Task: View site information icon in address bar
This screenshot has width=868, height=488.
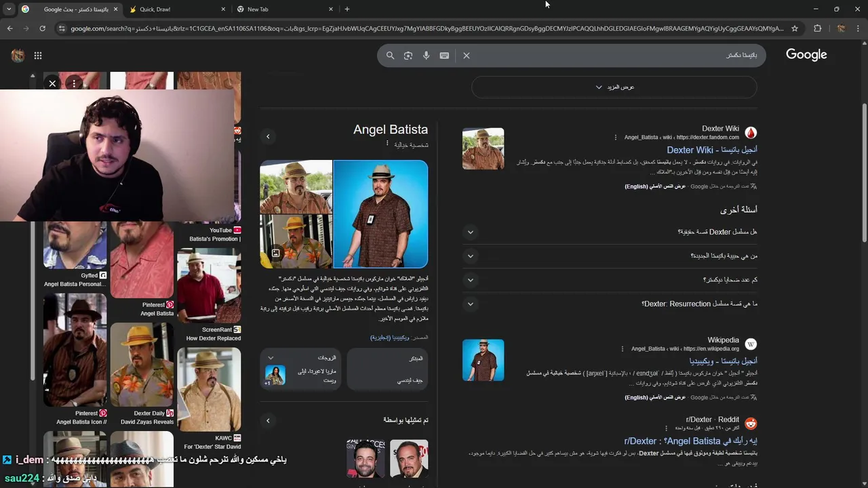Action: (x=62, y=28)
